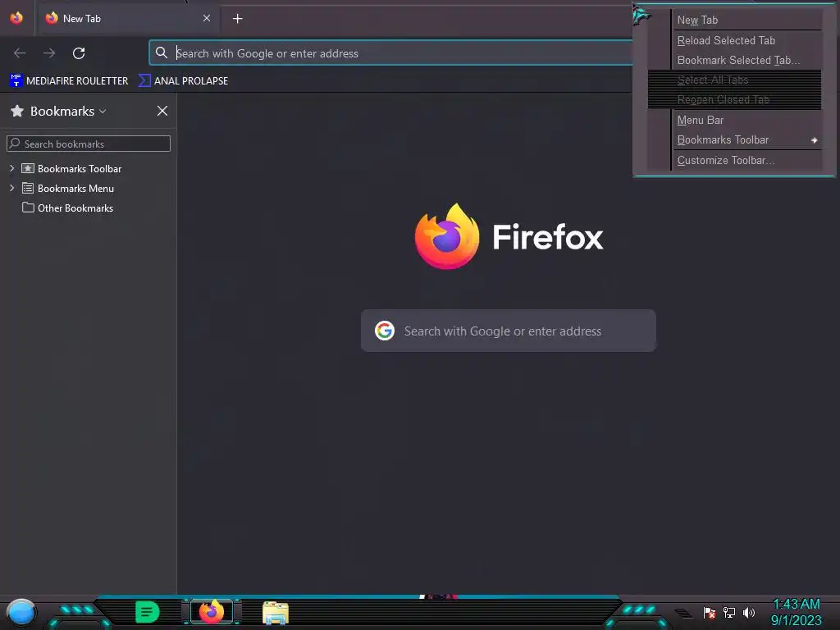This screenshot has width=840, height=630.
Task: Click the Action Center flag tray icon
Action: 710,612
